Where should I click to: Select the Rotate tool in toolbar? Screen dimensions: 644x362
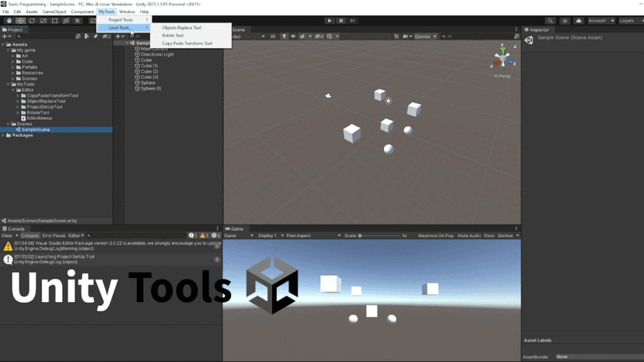(x=32, y=20)
